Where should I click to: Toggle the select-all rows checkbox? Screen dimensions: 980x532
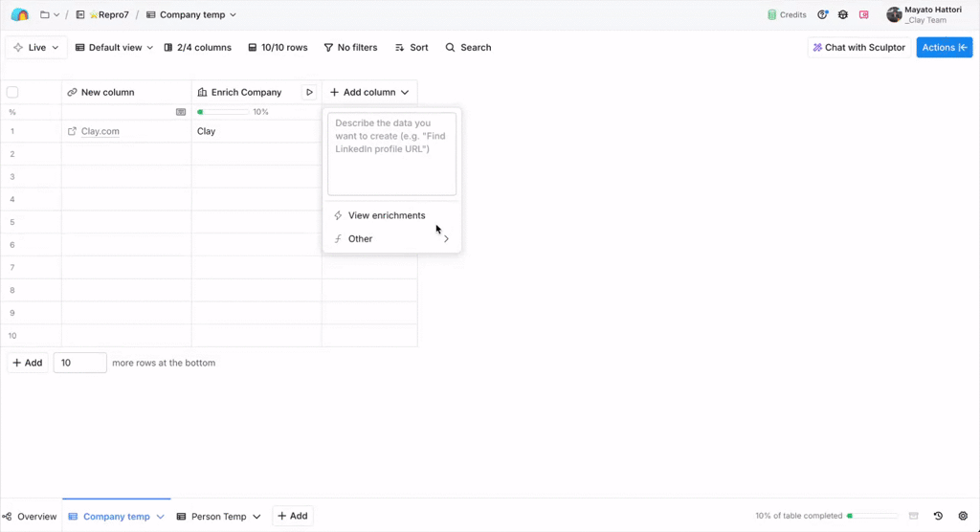pos(12,93)
